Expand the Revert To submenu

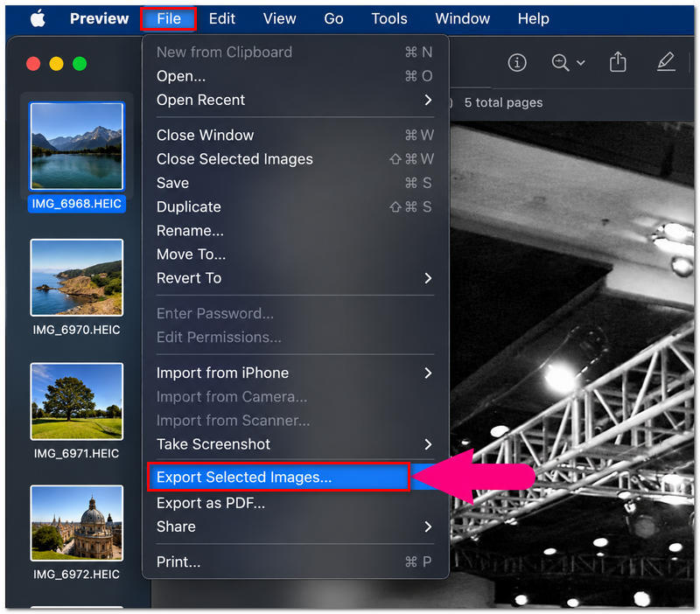pyautogui.click(x=295, y=278)
